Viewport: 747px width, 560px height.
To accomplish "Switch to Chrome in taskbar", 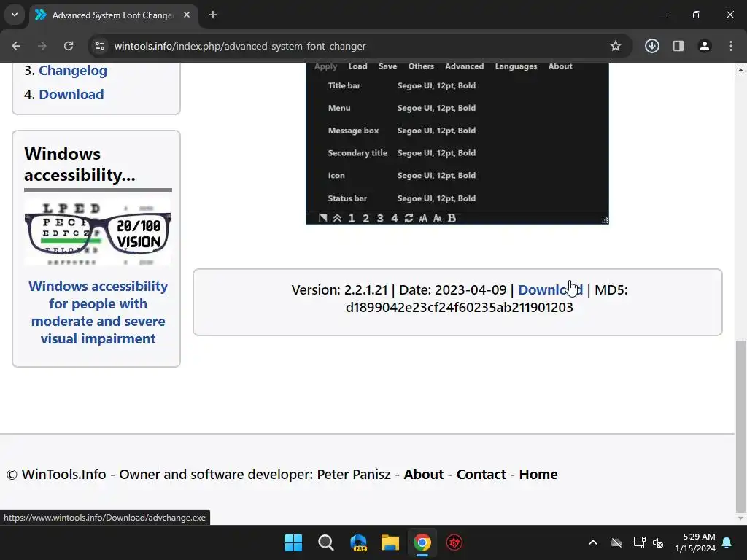I will (x=422, y=542).
